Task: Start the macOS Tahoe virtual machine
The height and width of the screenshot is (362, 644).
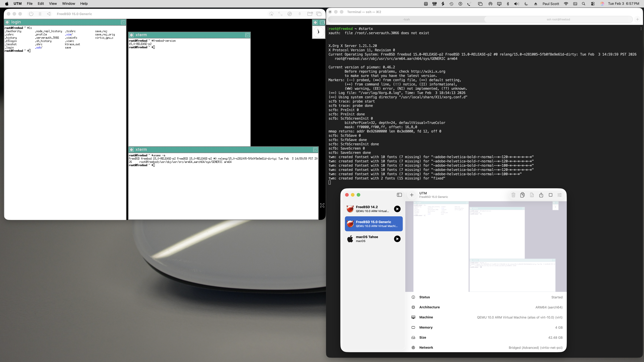Action: pos(397,239)
